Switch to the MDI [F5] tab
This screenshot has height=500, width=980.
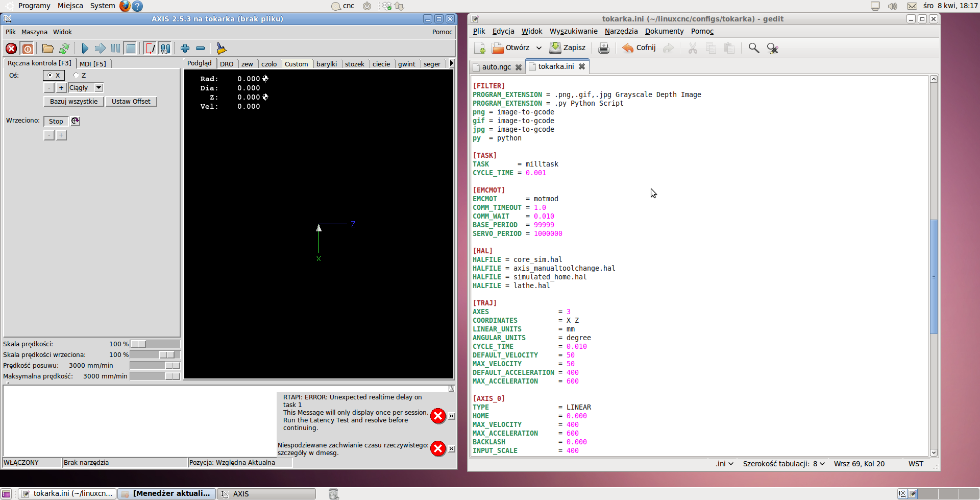click(93, 64)
